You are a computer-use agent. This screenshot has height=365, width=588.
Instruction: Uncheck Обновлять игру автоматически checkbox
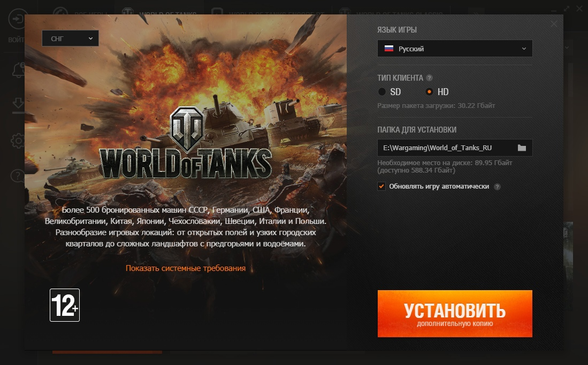[x=381, y=187]
